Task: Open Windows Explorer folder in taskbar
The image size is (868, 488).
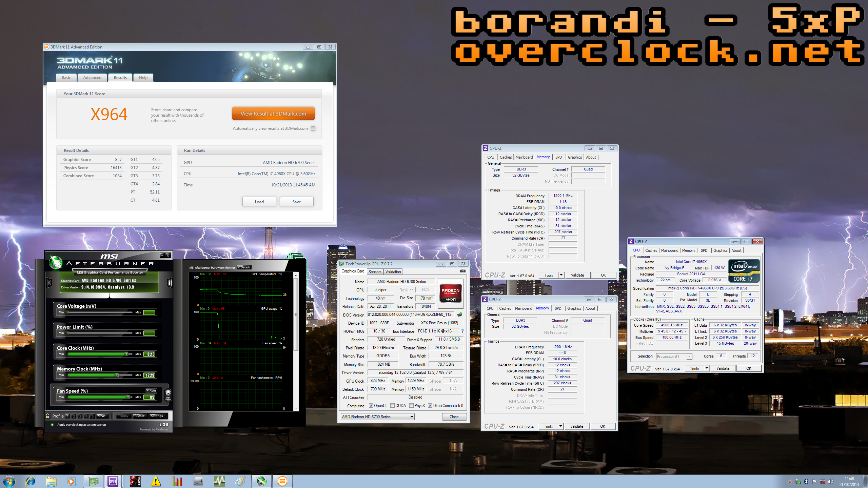Action: 51,481
